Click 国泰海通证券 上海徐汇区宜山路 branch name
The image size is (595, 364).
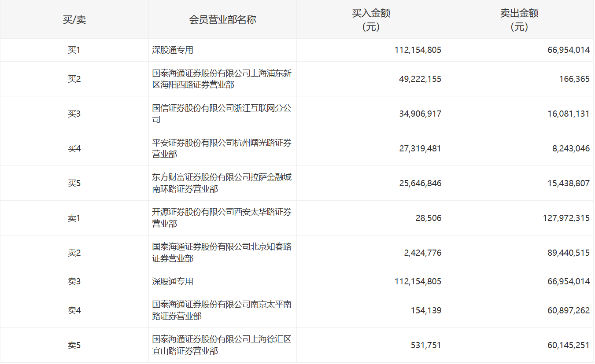tap(222, 346)
